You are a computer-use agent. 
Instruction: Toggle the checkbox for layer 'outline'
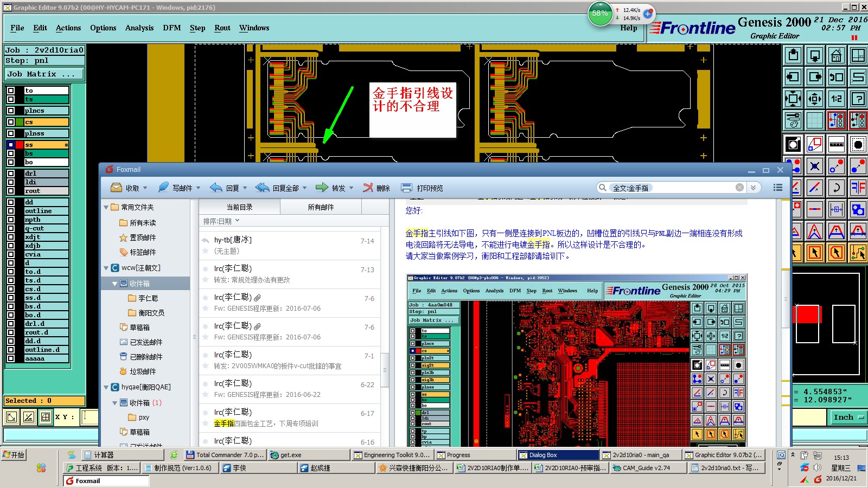(x=11, y=211)
